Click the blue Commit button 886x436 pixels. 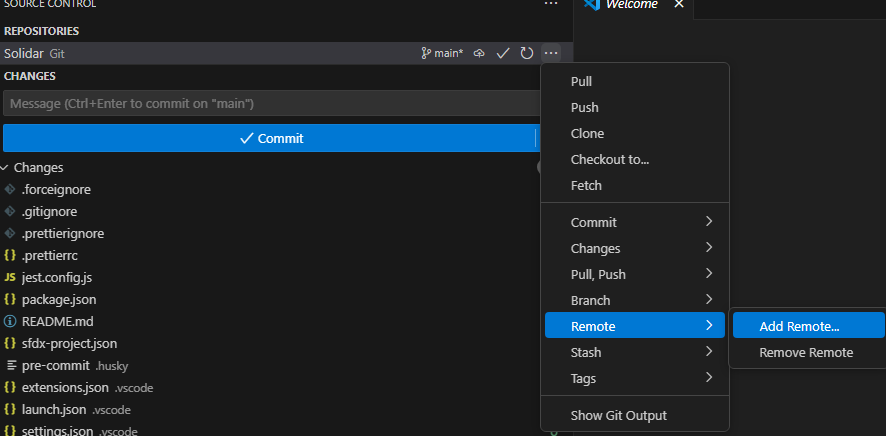coord(269,138)
